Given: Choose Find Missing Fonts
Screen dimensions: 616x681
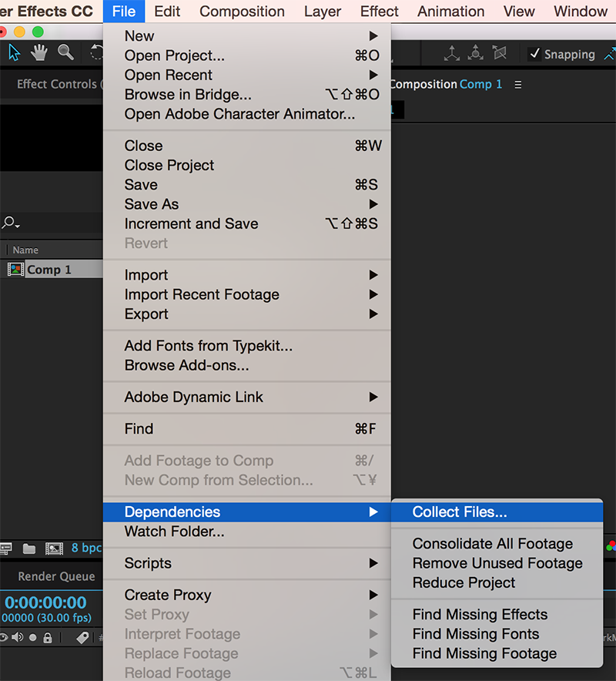Looking at the screenshot, I should (x=497, y=634).
